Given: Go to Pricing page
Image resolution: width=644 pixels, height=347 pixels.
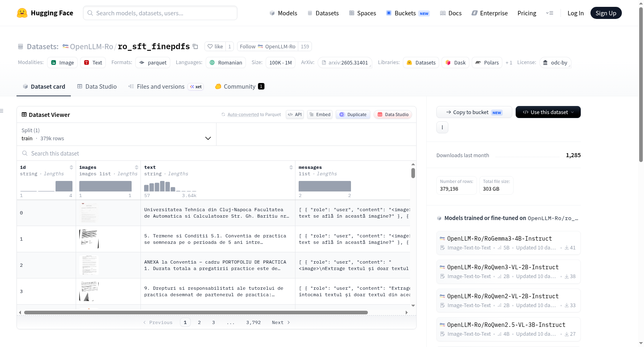Looking at the screenshot, I should click(527, 13).
